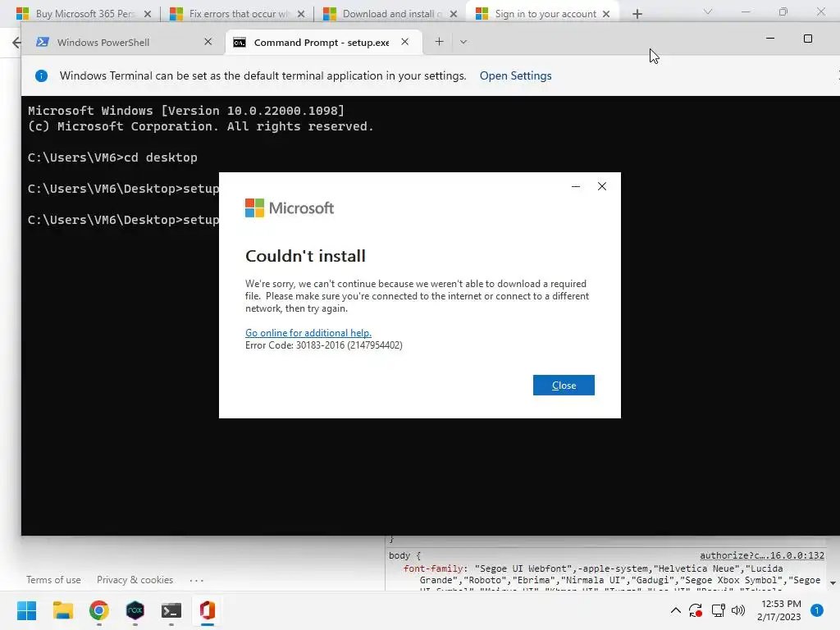Close Buy Microsoft 365 browser tab
840x630 pixels.
(148, 14)
